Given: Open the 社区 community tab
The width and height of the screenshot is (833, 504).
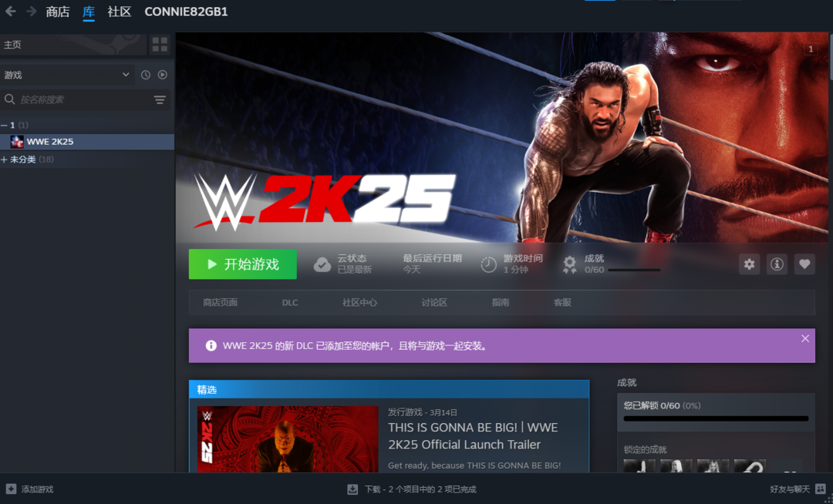Looking at the screenshot, I should [120, 12].
